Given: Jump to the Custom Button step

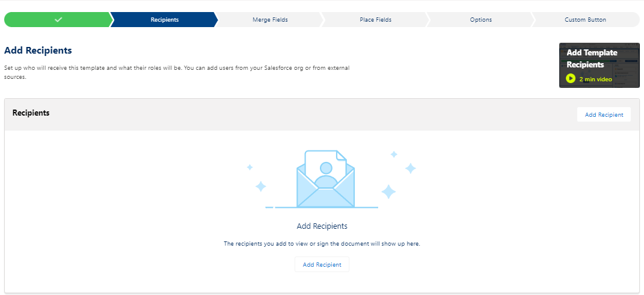Looking at the screenshot, I should 585,20.
